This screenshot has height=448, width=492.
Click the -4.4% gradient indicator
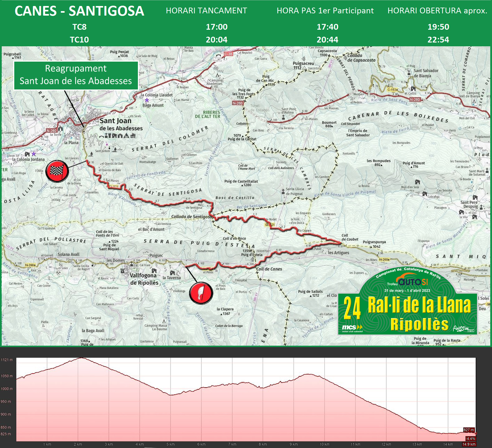(470, 439)
